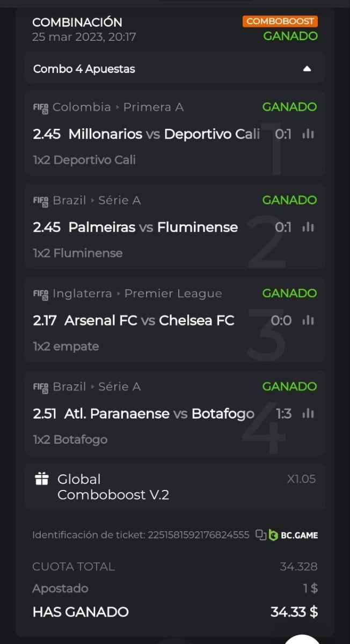Viewport: 350px width, 644px height.
Task: Copy the ticket identification number
Action: 260,535
